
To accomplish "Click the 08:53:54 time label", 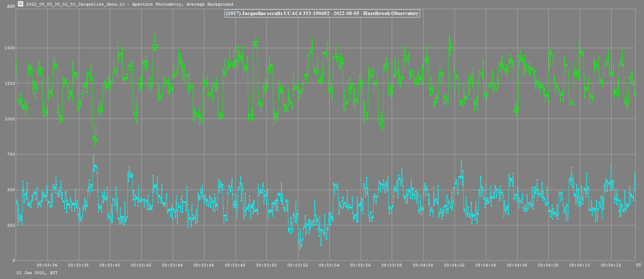I will click(x=329, y=265).
